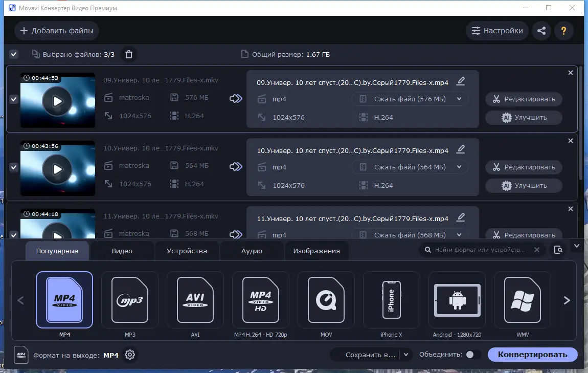Screen dimensions: 588x373
Task: Rename output file 10 with pencil icon
Action: pos(461,149)
